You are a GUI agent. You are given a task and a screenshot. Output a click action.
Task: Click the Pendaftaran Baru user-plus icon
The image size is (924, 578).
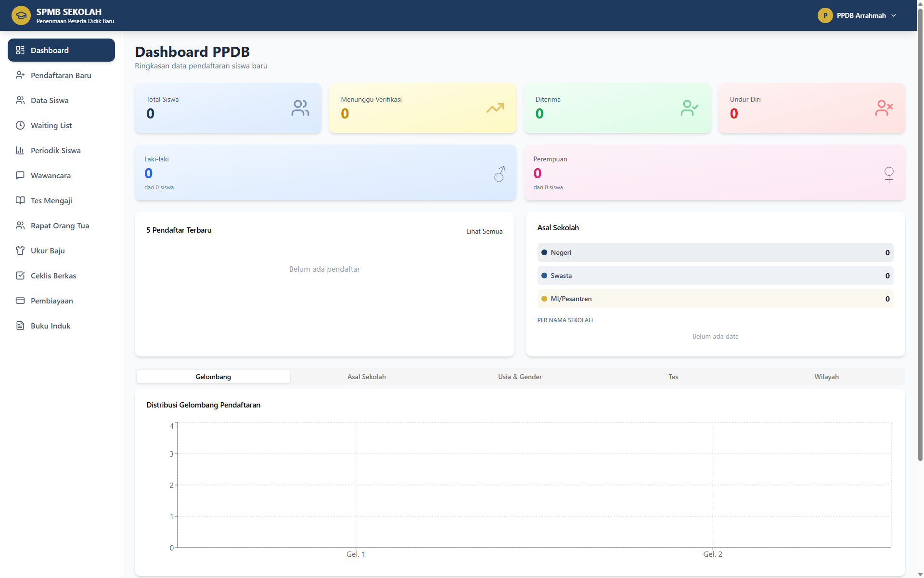[20, 75]
